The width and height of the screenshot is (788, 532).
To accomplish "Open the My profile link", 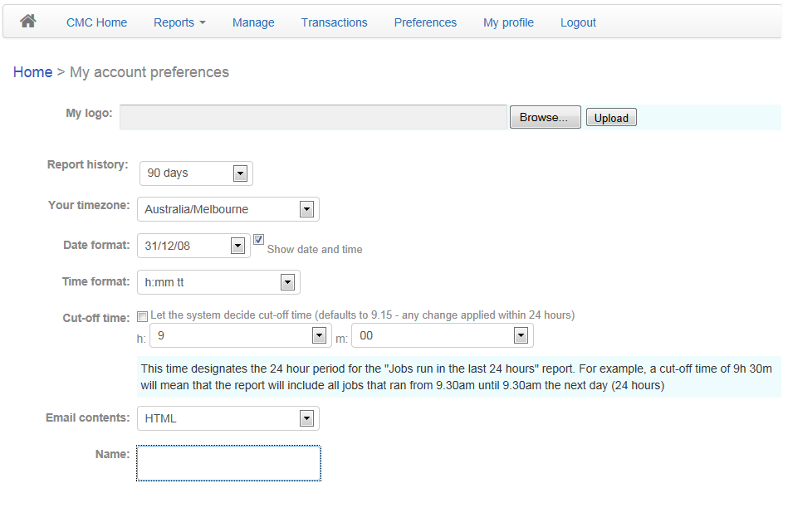I will point(508,22).
